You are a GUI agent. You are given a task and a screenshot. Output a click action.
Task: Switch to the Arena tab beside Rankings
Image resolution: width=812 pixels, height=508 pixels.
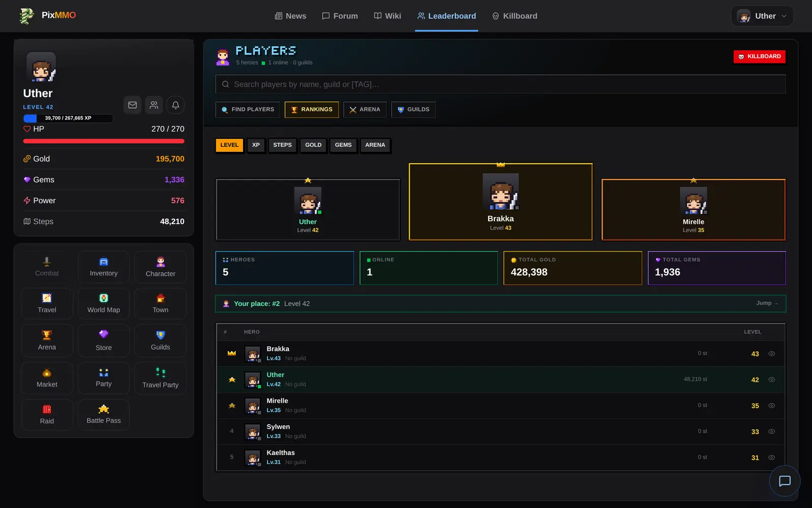(x=365, y=110)
